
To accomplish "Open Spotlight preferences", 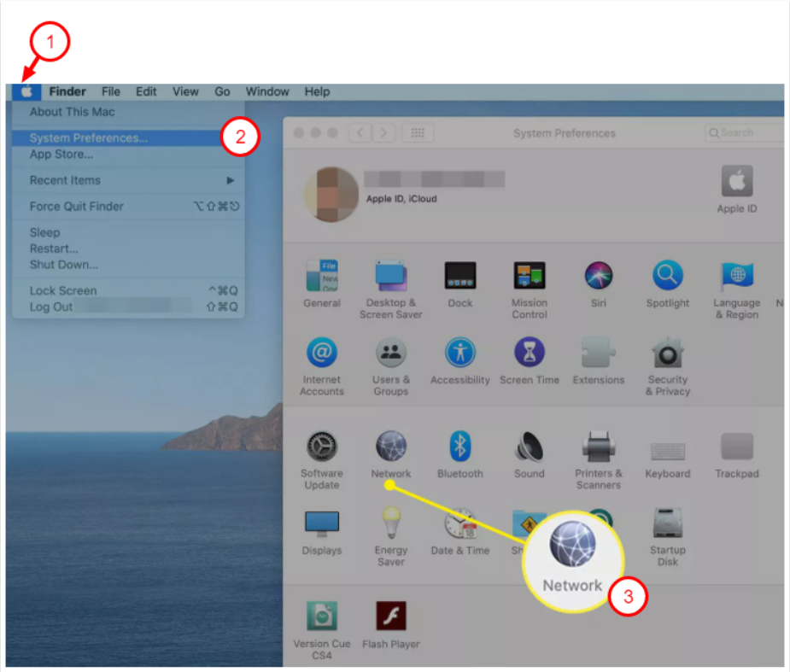I will (x=668, y=276).
